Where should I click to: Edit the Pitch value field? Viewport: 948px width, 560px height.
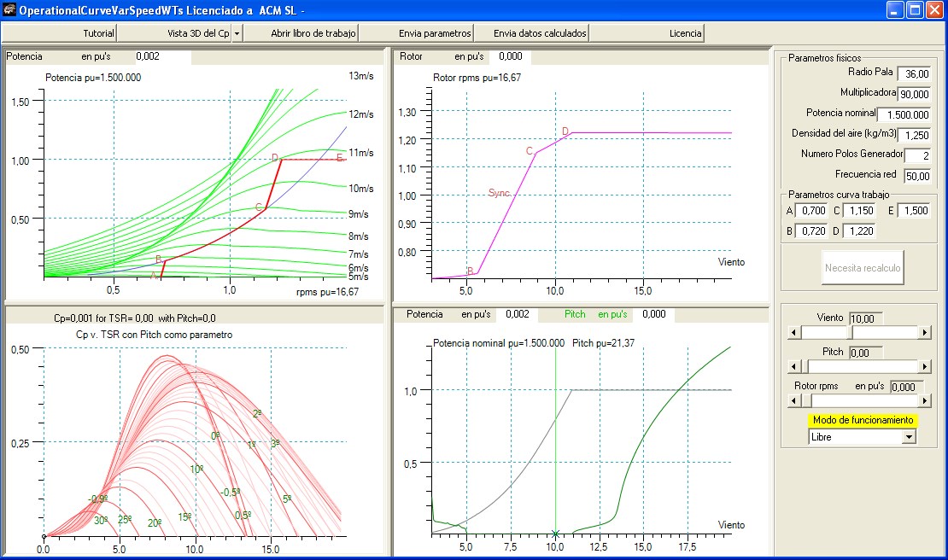click(x=866, y=353)
